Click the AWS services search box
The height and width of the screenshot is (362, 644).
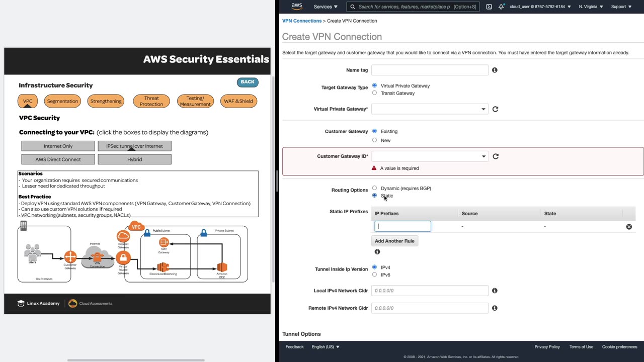point(412,7)
